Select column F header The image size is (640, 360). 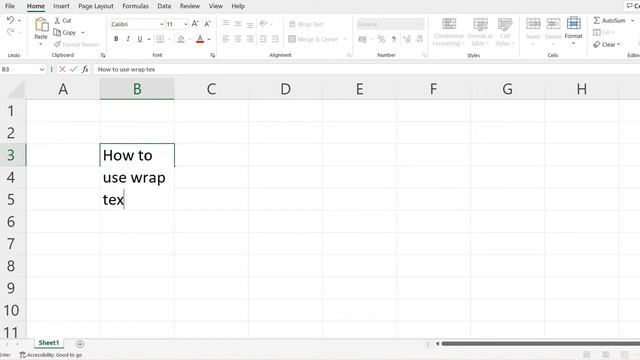(433, 89)
